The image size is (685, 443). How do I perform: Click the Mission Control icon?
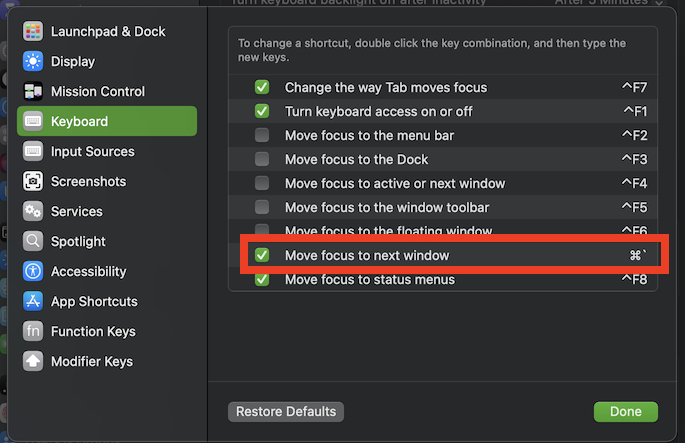(33, 91)
